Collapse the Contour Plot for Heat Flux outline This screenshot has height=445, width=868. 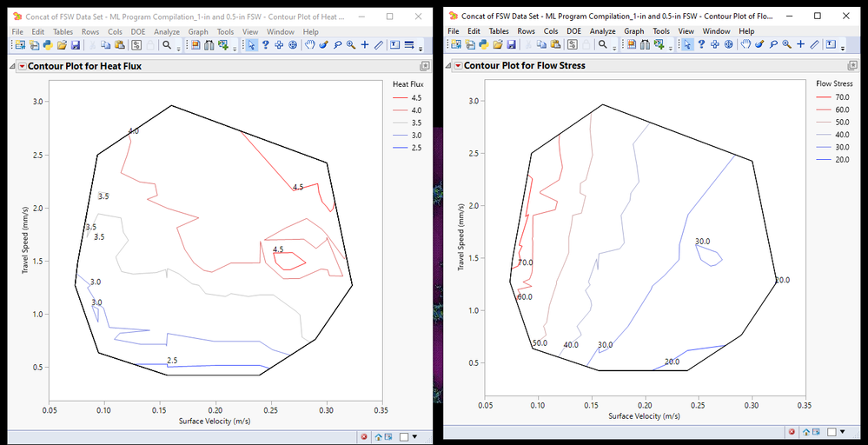coord(12,66)
